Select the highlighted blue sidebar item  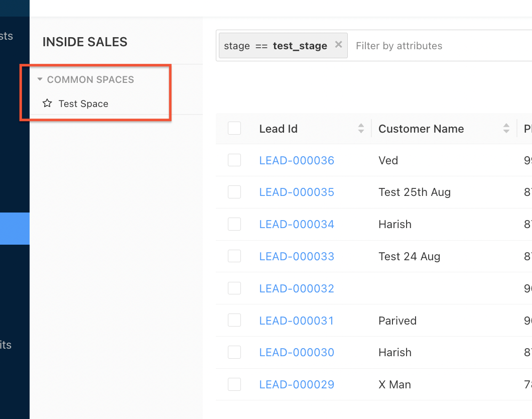[15, 229]
